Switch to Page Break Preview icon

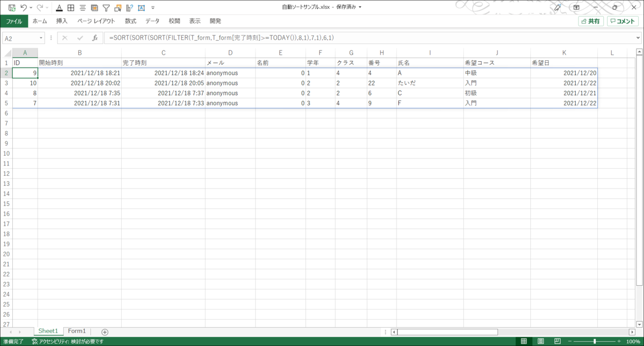click(557, 341)
